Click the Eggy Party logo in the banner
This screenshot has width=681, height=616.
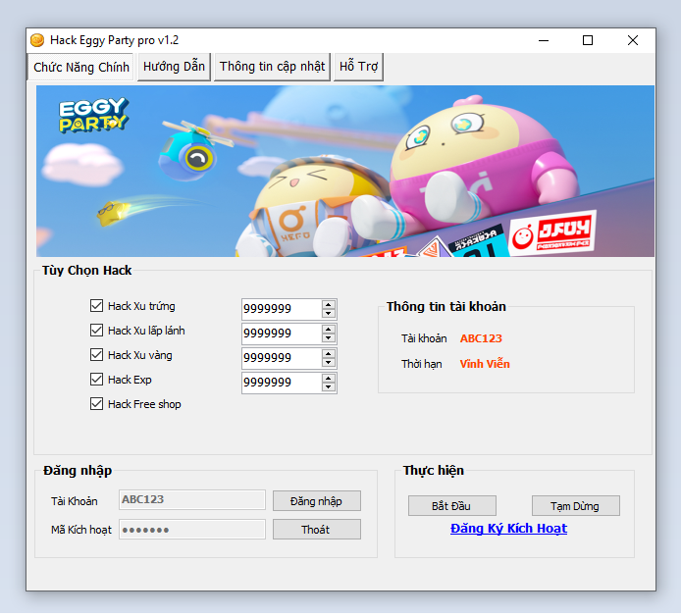pyautogui.click(x=92, y=115)
